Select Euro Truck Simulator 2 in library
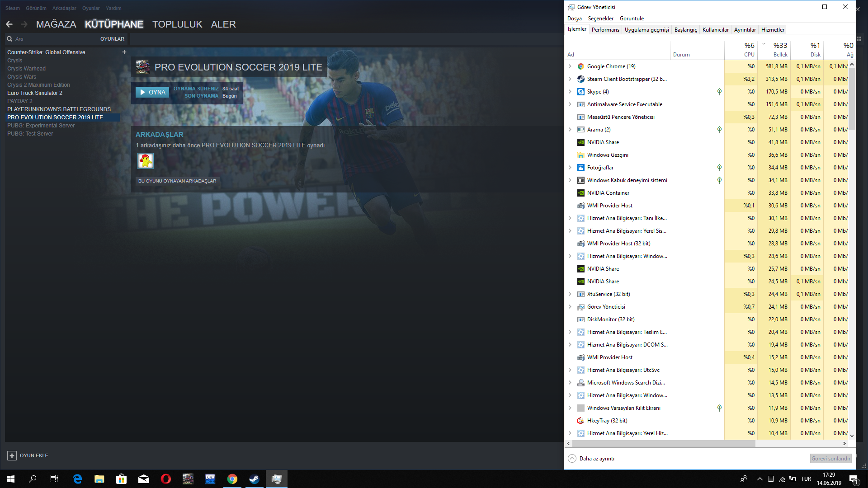Viewport: 868px width, 488px height. tap(35, 93)
